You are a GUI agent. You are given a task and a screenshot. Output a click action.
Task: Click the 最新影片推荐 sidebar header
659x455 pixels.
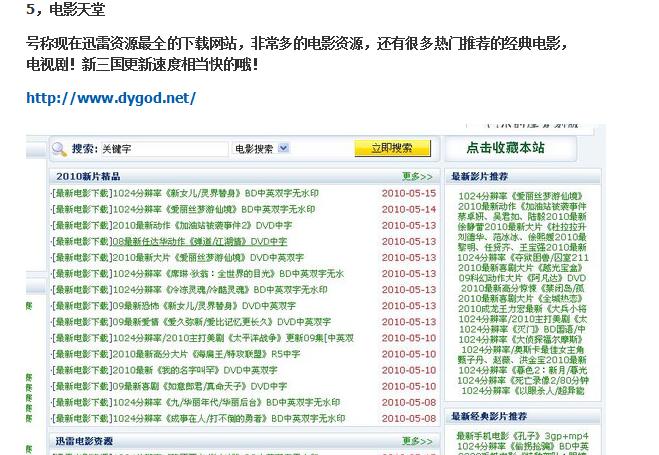[480, 176]
